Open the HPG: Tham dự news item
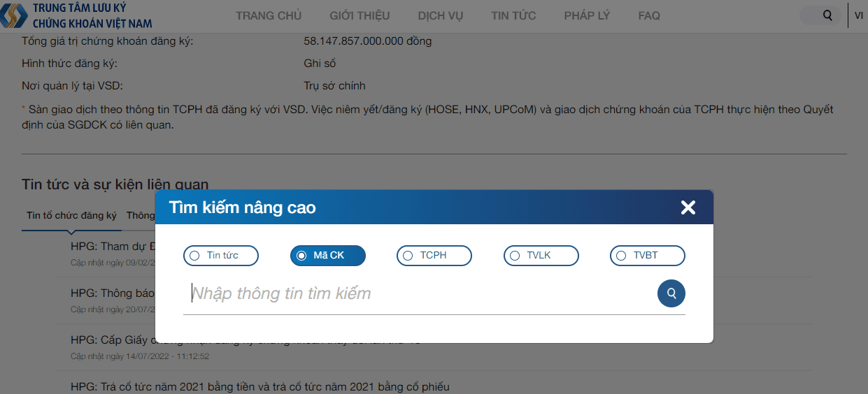This screenshot has width=868, height=394. (x=112, y=247)
